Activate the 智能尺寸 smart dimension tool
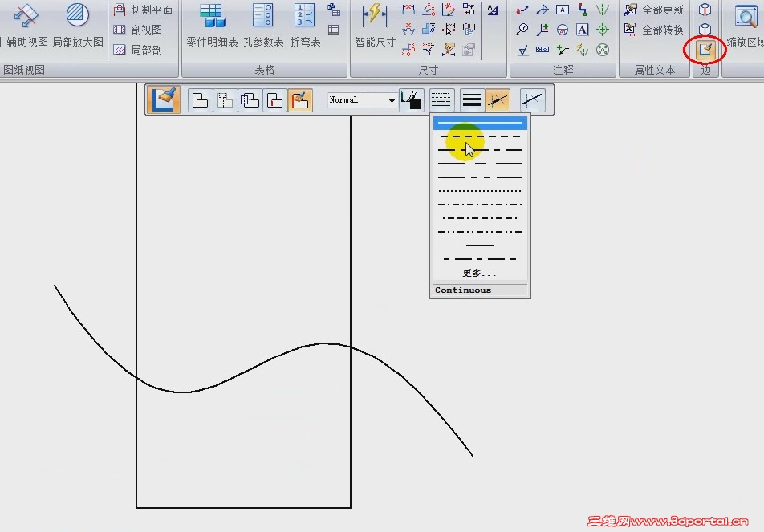Viewport: 764px width, 532px height. pyautogui.click(x=375, y=26)
